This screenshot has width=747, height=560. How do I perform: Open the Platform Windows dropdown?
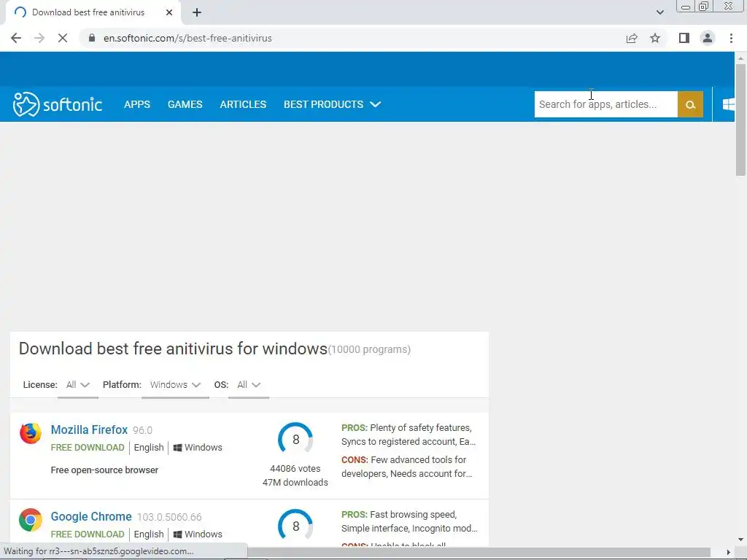(175, 385)
